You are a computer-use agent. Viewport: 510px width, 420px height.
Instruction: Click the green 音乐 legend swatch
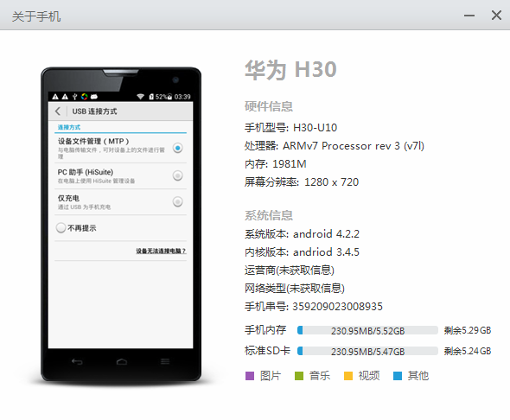[x=299, y=376]
